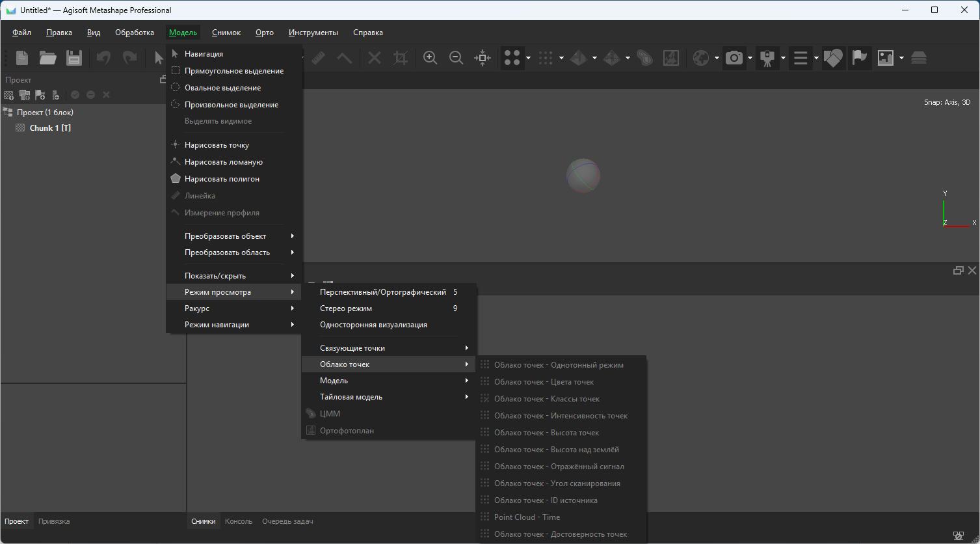Open dropdown arrow next to camera icon
The width and height of the screenshot is (980, 544).
(750, 58)
